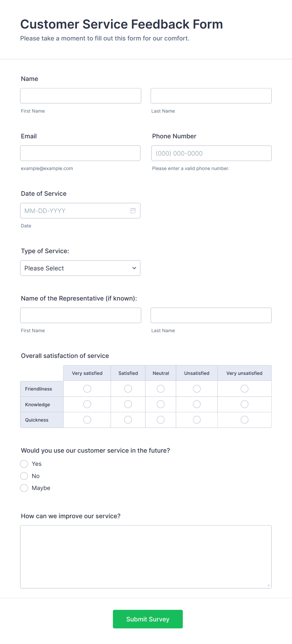292x644 pixels.
Task: Click the dropdown chevron for service type
Action: pos(134,268)
